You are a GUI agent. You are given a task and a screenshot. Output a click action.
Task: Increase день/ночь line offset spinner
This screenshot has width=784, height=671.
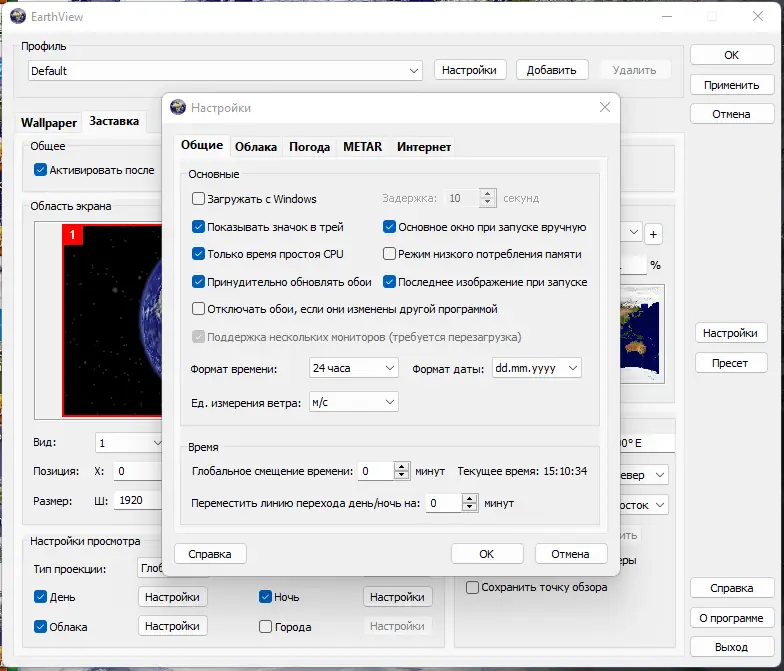(x=470, y=498)
